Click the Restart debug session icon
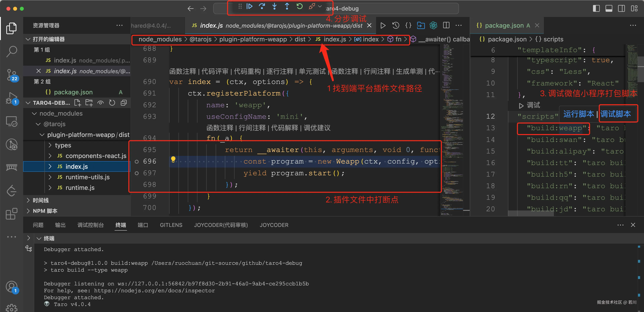Screen dimensions: 644x312 [300, 7]
